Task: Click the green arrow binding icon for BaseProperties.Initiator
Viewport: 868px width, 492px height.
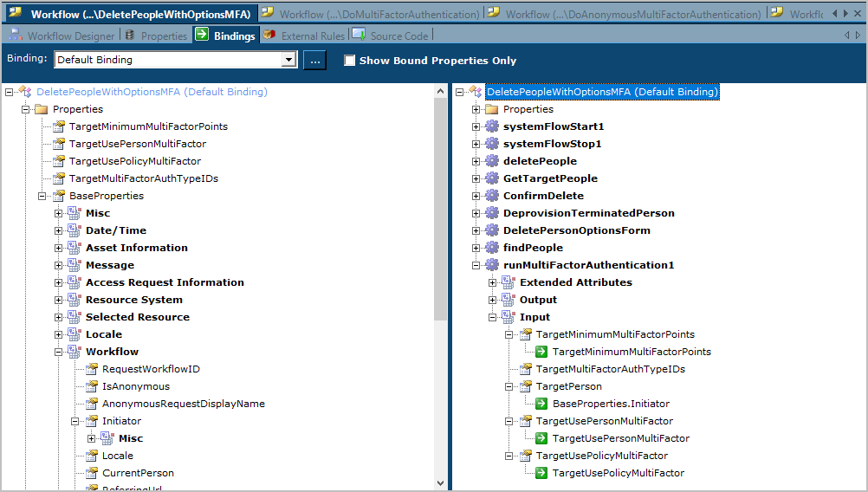Action: pos(541,404)
